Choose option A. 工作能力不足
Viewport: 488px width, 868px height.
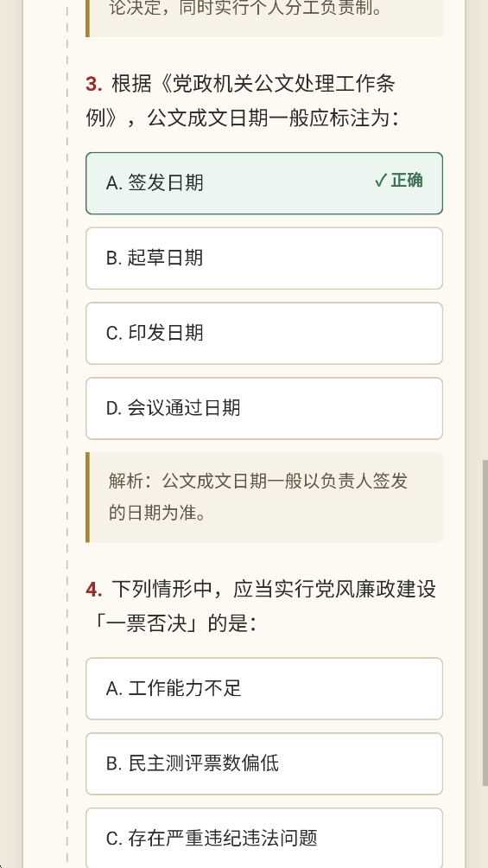[264, 689]
